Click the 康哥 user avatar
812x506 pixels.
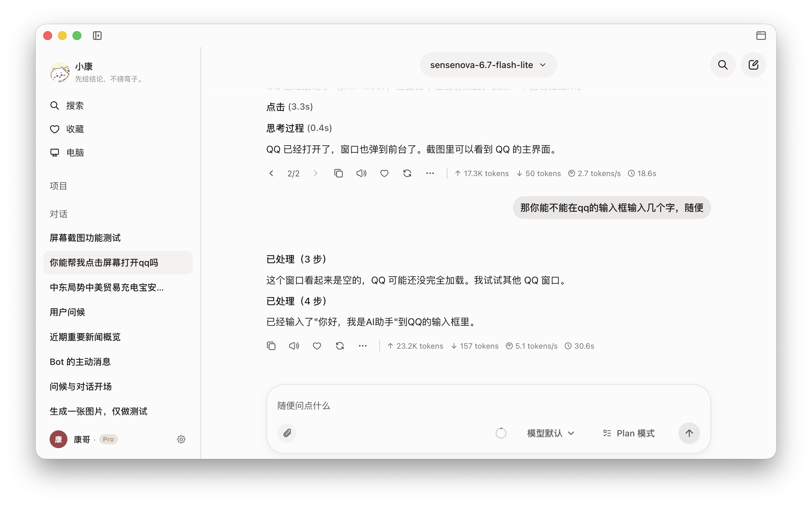58,439
